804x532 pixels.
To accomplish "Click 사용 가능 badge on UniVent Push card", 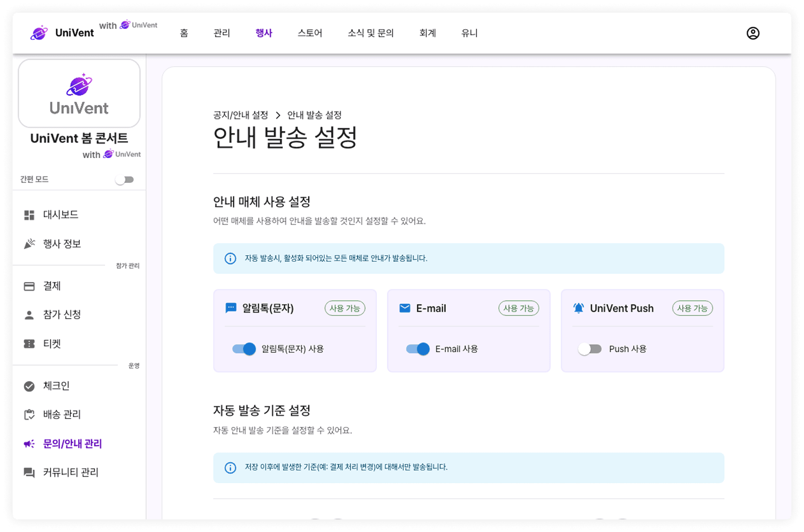I will [x=693, y=308].
